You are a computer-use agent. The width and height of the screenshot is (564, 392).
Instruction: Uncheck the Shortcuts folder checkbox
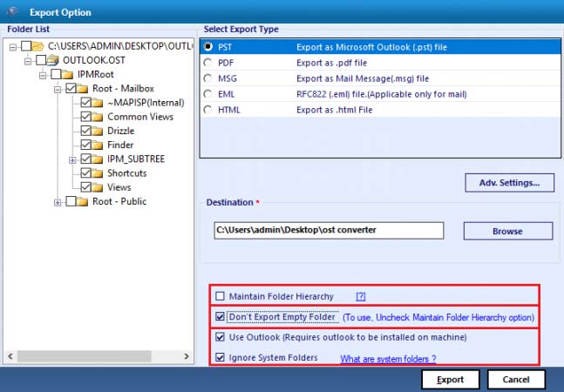click(x=85, y=173)
